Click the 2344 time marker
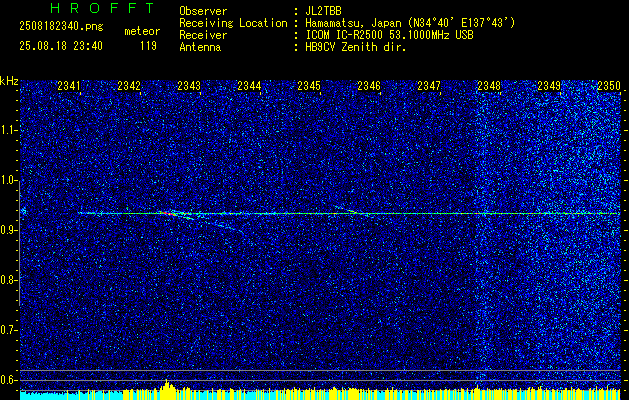This screenshot has height=400, width=629. pyautogui.click(x=249, y=85)
